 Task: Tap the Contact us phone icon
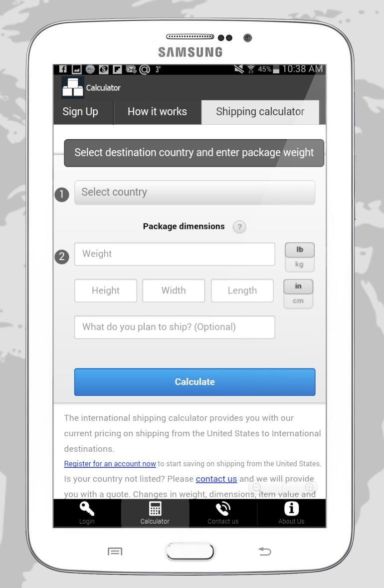[223, 509]
